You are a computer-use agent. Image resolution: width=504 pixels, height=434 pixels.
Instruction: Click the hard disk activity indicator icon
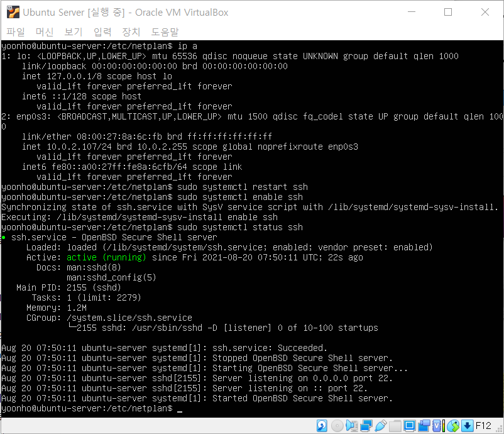point(322,426)
